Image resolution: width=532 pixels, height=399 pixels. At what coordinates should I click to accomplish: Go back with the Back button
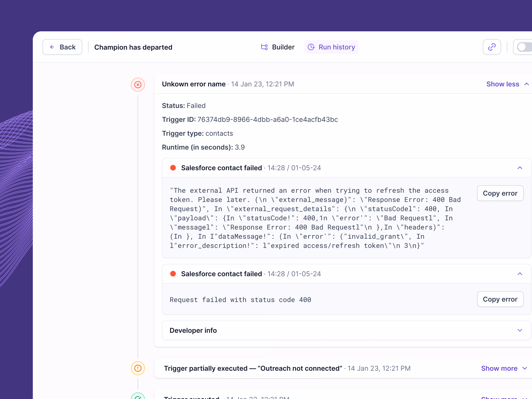pyautogui.click(x=62, y=47)
